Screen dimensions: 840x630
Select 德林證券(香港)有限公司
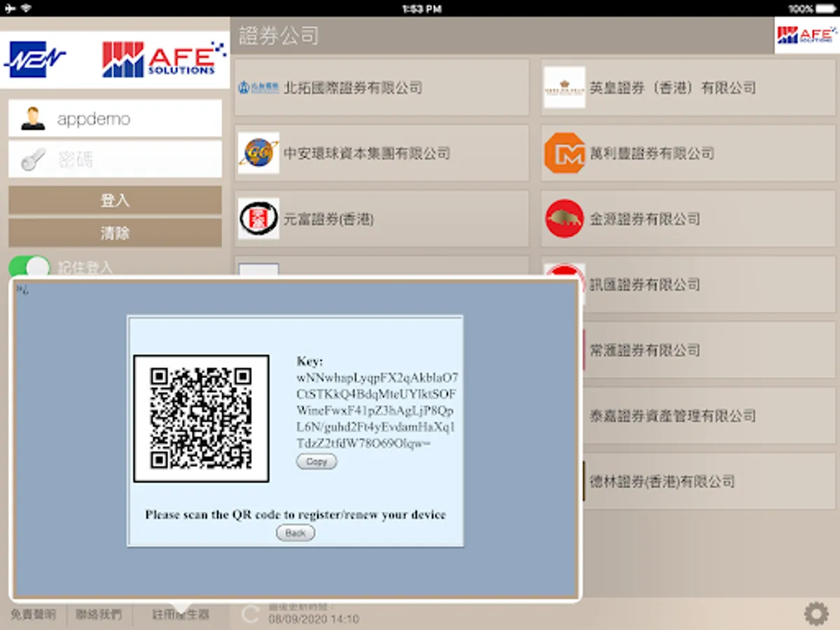[x=709, y=481]
